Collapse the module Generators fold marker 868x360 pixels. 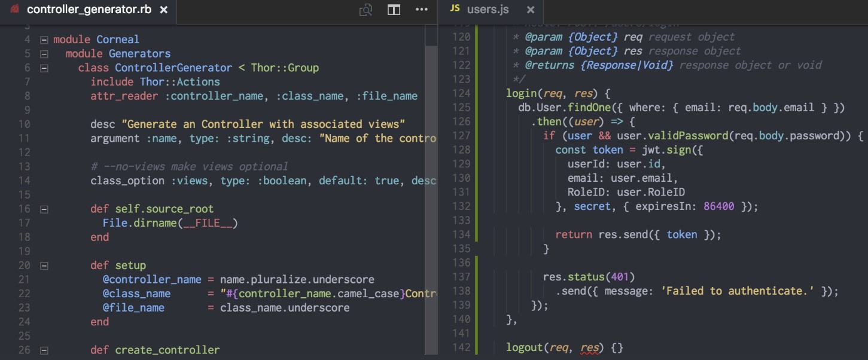[44, 54]
